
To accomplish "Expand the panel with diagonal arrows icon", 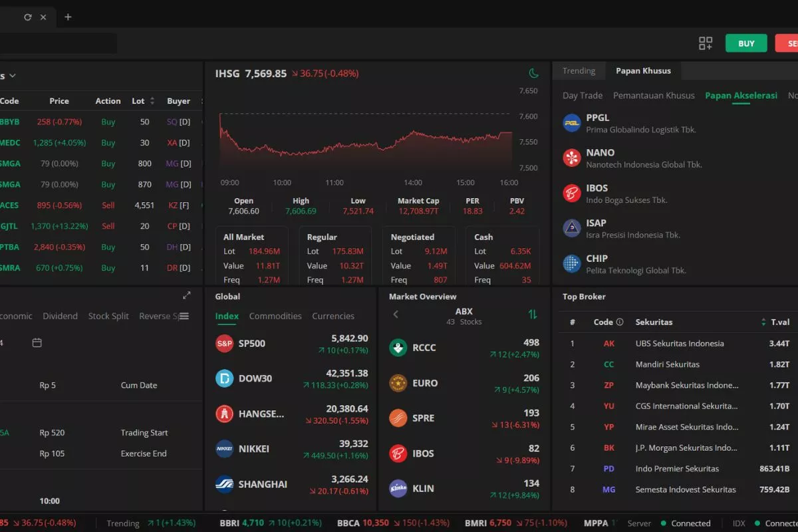I will 187,295.
